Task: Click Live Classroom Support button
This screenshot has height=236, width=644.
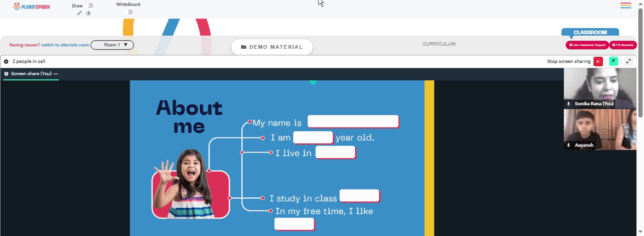Action: [x=587, y=45]
